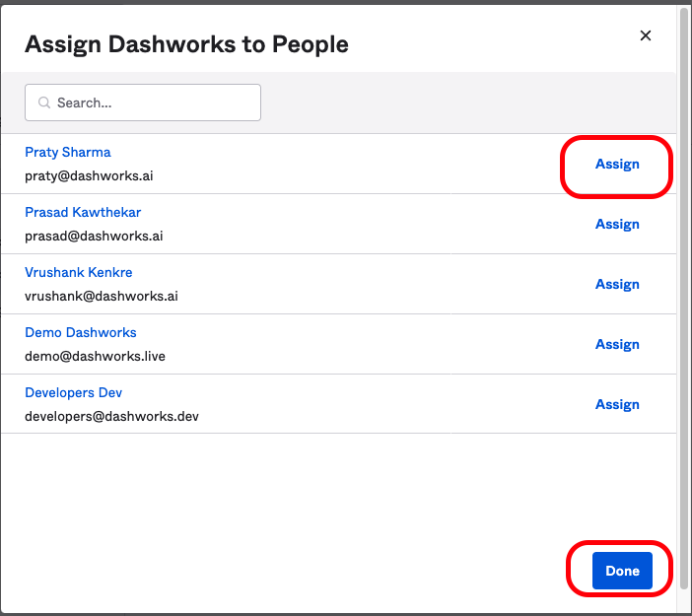
Task: Open Prasad Kawthekar's profile link
Action: coord(83,213)
